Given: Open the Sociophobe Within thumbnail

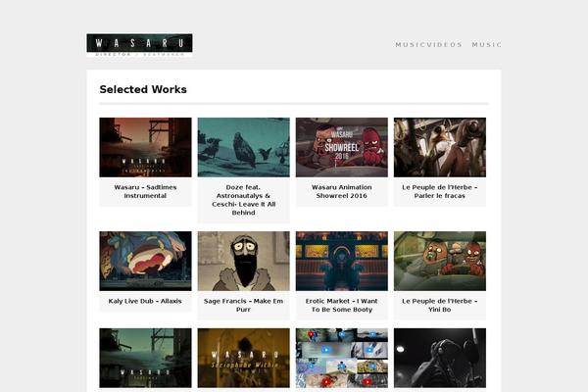Looking at the screenshot, I should tap(244, 358).
